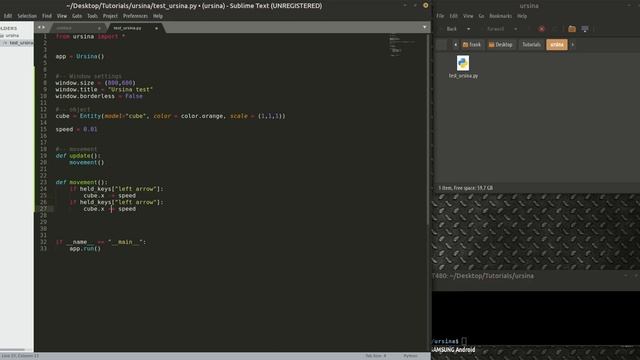The height and width of the screenshot is (360, 640).
Task: Open Sublime Selection menu
Action: [27, 16]
